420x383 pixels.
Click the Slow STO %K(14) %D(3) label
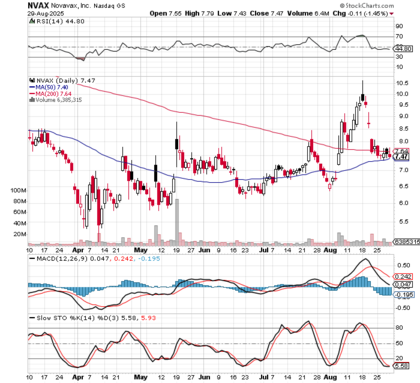pos(78,318)
